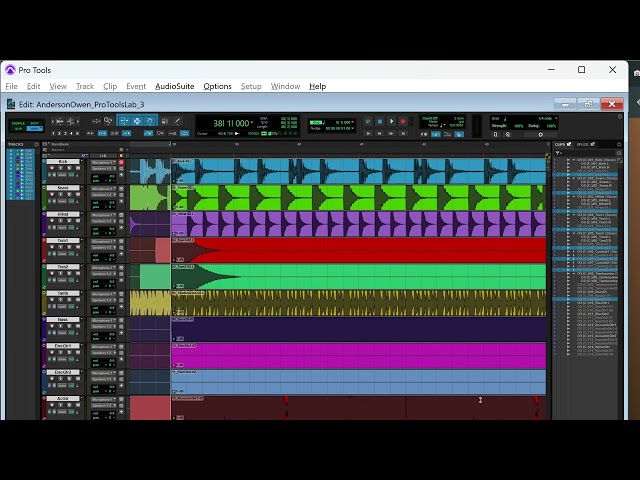Click Return to Zero transport button
The image size is (640, 480).
(x=368, y=133)
